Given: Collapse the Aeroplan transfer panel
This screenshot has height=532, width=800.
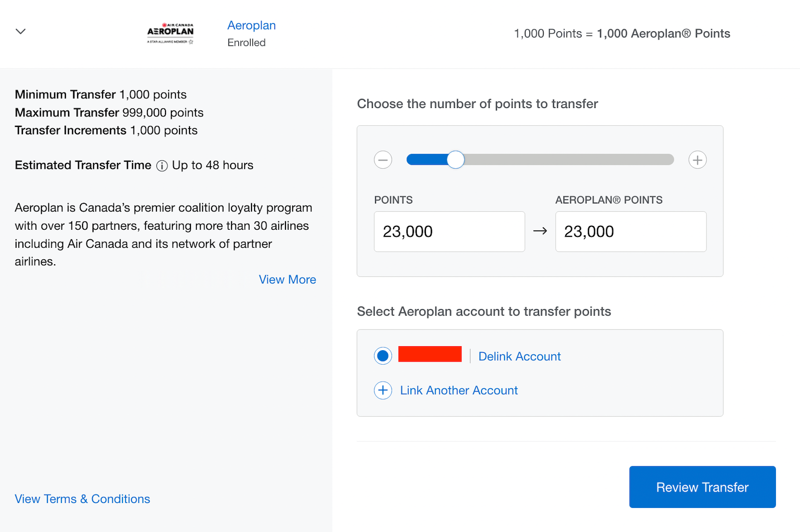Looking at the screenshot, I should [20, 31].
